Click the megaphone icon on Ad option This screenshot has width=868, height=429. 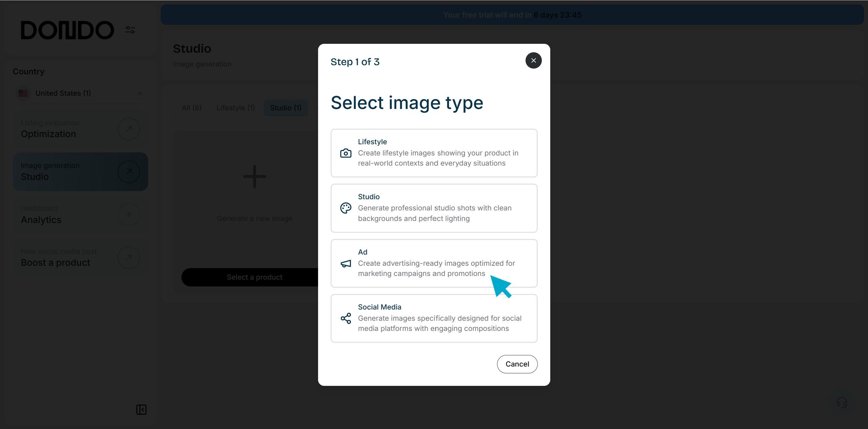[346, 263]
